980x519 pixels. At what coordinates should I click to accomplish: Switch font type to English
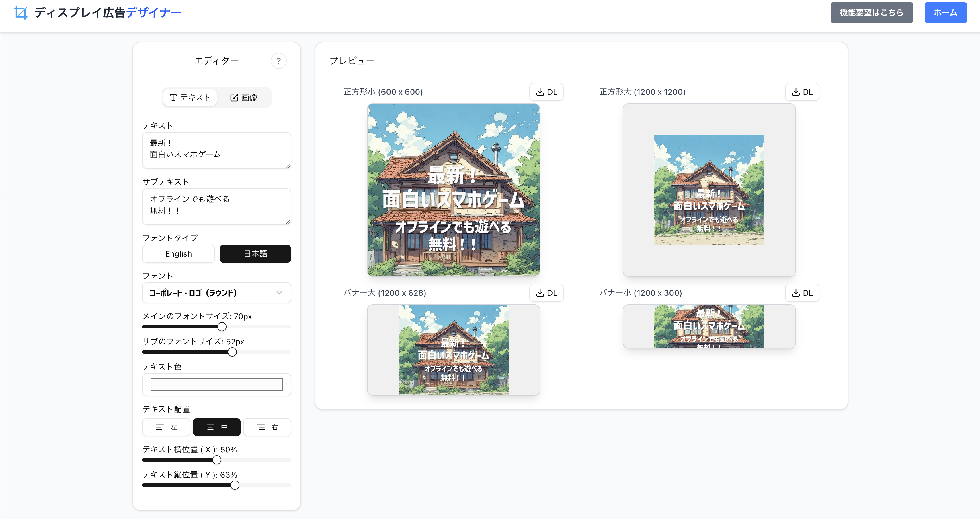coord(178,253)
